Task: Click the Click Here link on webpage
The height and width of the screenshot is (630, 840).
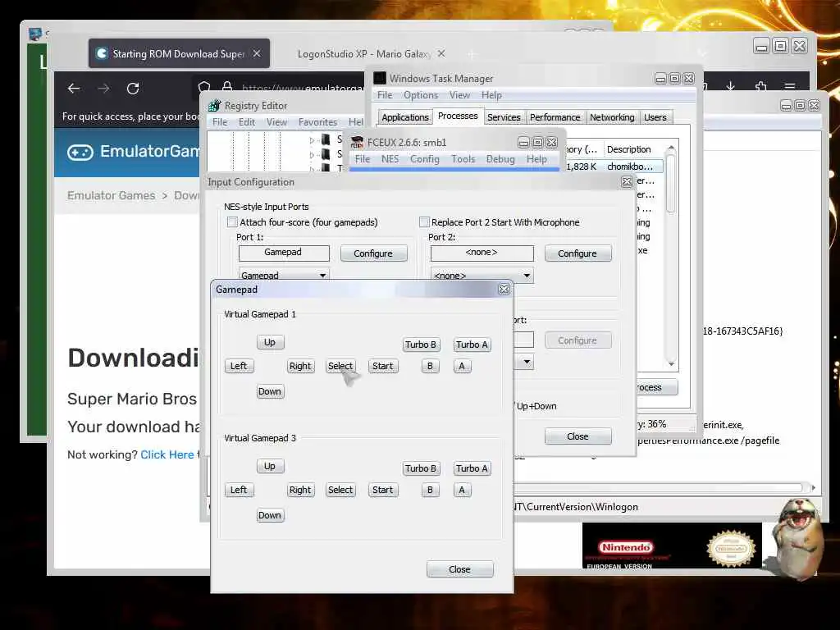Action: (x=167, y=454)
